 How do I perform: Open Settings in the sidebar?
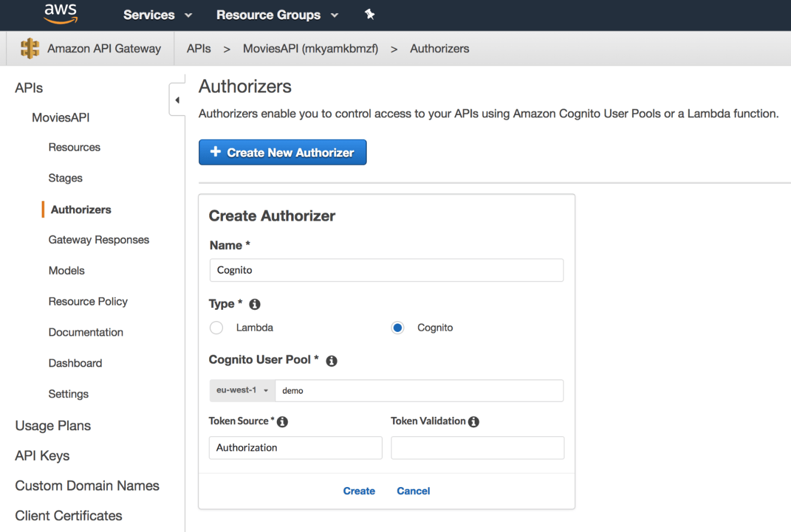(x=68, y=394)
